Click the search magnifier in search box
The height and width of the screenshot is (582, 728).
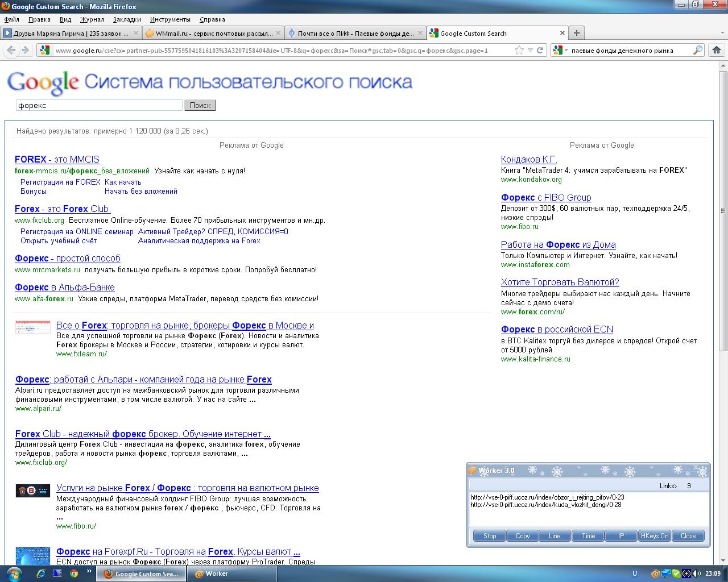698,50
